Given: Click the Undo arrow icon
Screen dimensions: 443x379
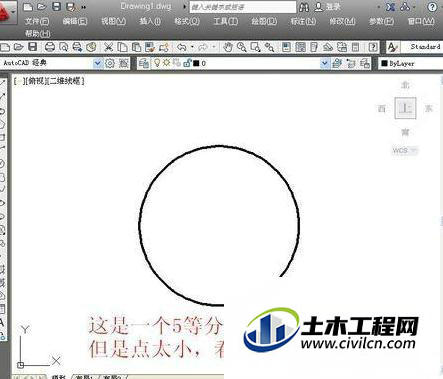Looking at the screenshot, I should pos(182,47).
